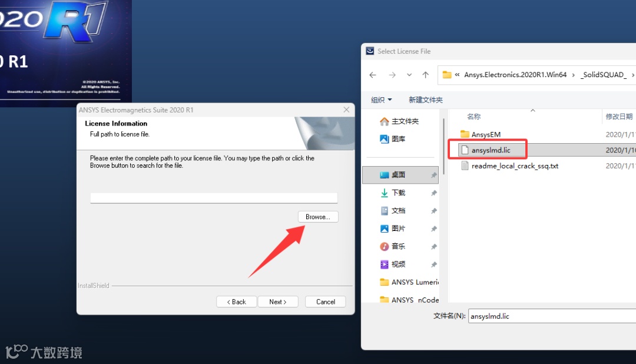Viewport: 636px width, 364px height.
Task: Select readme_local_crack_ssq.txt file
Action: 515,166
